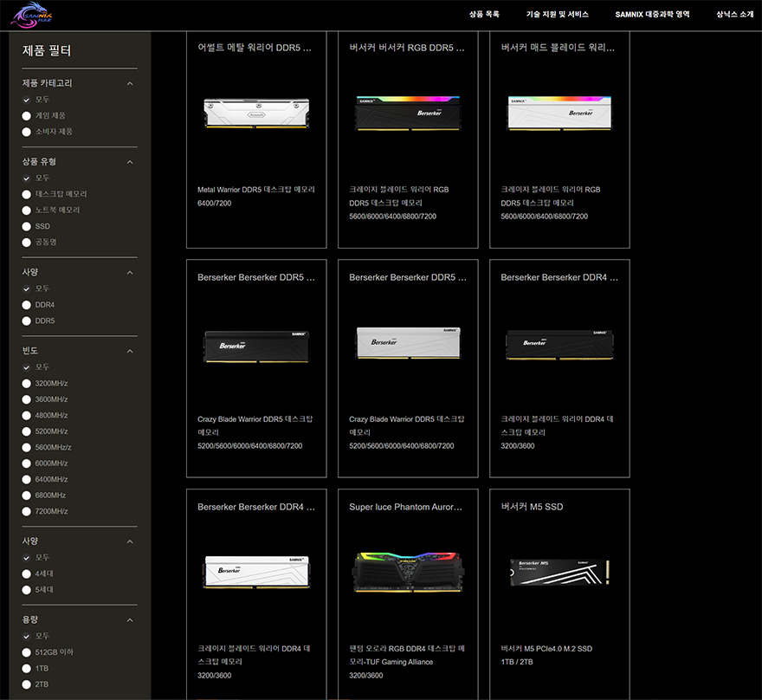Viewport: 762px width, 700px height.
Task: Open 버서커 버서커 RGB DDR5 title
Action: click(x=407, y=48)
